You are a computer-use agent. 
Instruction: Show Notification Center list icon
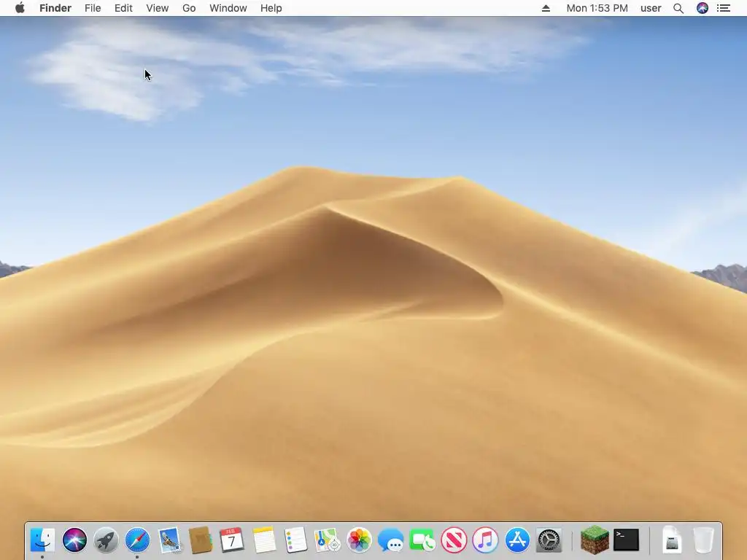point(724,8)
